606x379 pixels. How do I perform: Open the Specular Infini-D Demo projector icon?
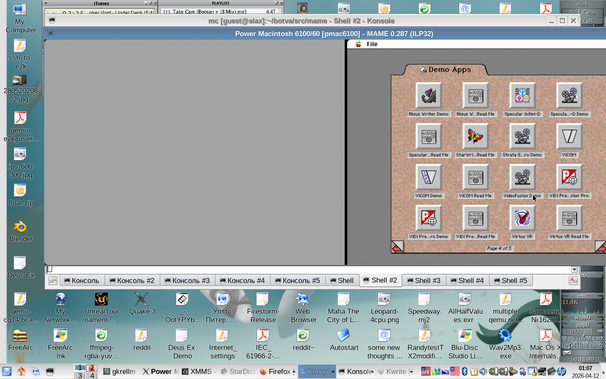pos(569,95)
